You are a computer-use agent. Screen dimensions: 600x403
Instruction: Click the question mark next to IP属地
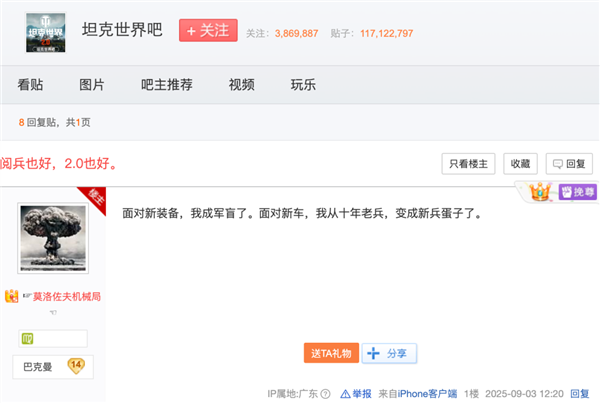tap(325, 394)
